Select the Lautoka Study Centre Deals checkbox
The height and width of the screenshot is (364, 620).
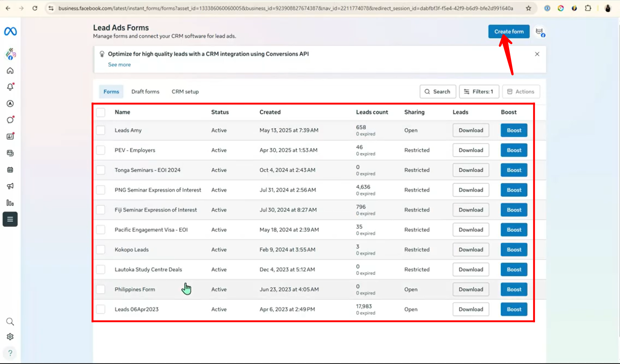pos(101,270)
